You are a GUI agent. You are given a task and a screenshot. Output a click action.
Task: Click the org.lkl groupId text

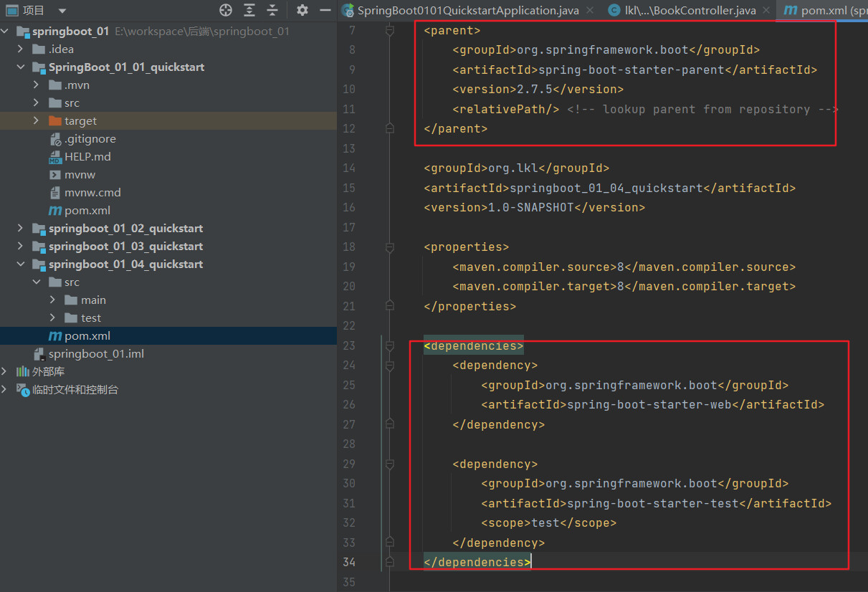512,168
